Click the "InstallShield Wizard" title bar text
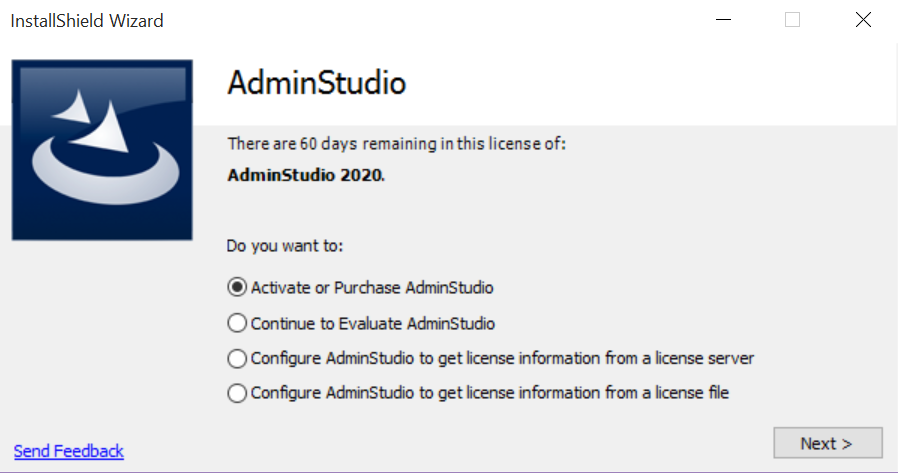 [87, 20]
